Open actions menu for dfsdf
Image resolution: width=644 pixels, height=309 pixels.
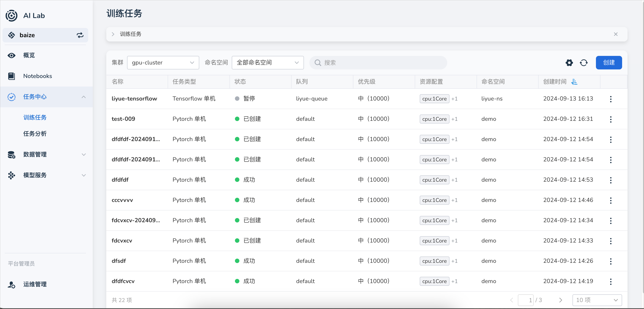tap(611, 261)
